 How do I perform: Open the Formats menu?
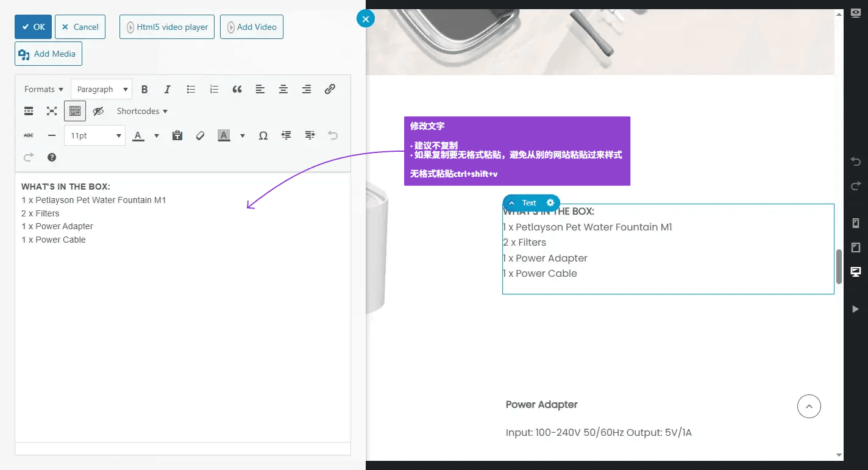(43, 90)
